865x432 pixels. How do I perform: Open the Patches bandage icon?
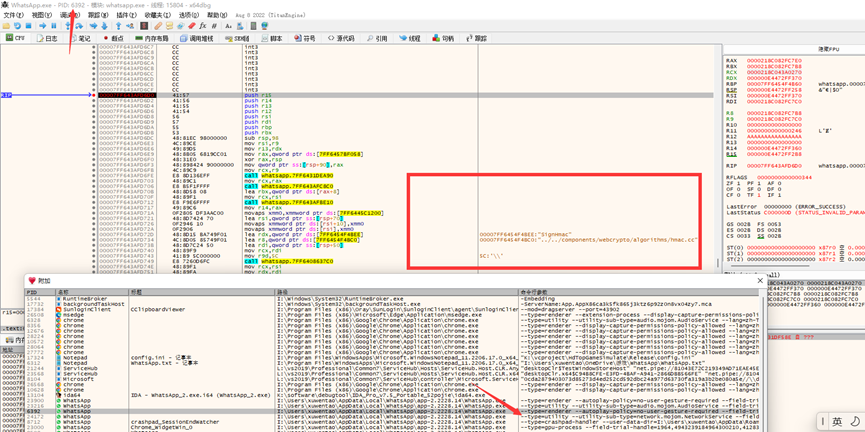point(158,26)
